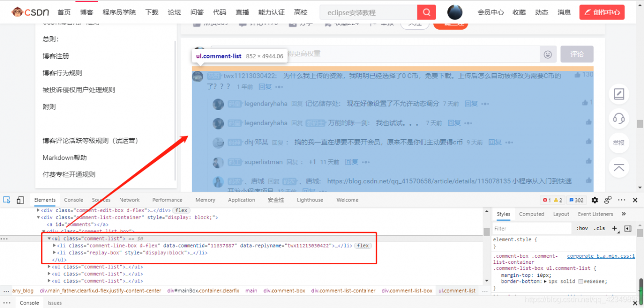
Task: Click the flex badge on comment-line-box li
Action: [363, 246]
